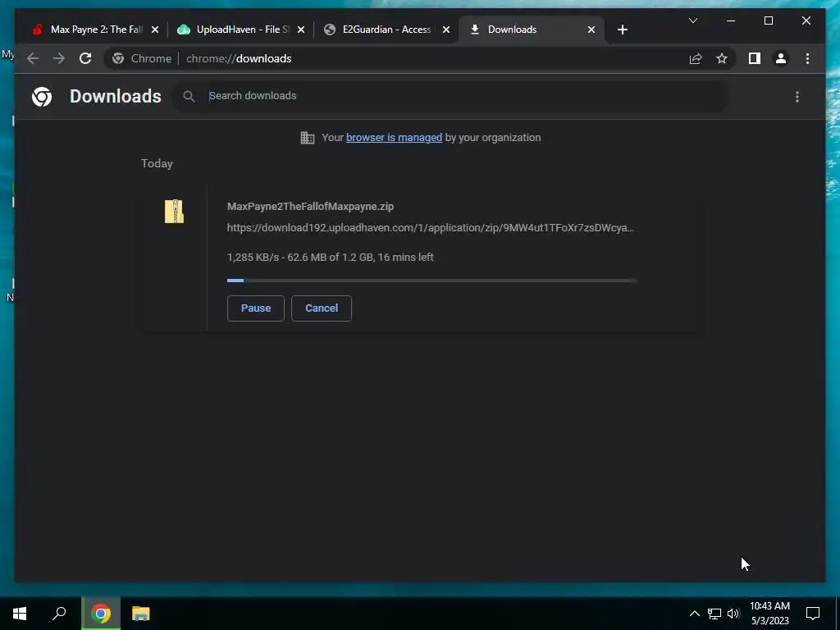Maximize the Chrome window

pos(768,21)
